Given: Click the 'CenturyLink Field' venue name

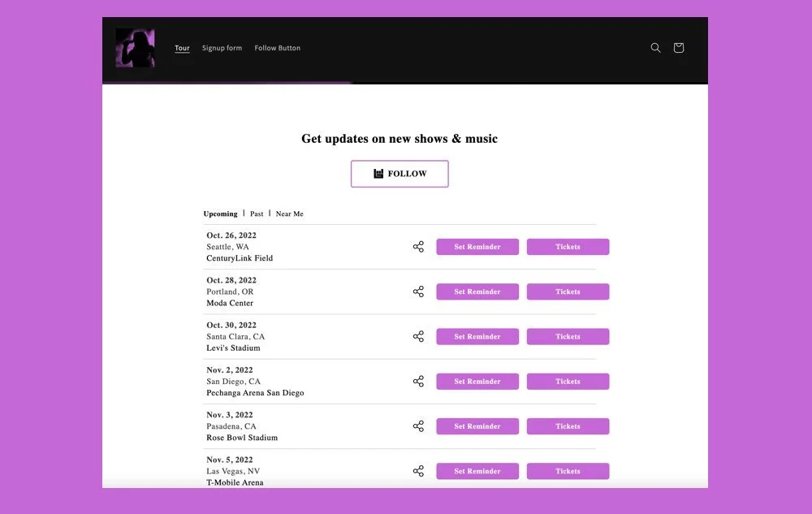Looking at the screenshot, I should coord(240,257).
